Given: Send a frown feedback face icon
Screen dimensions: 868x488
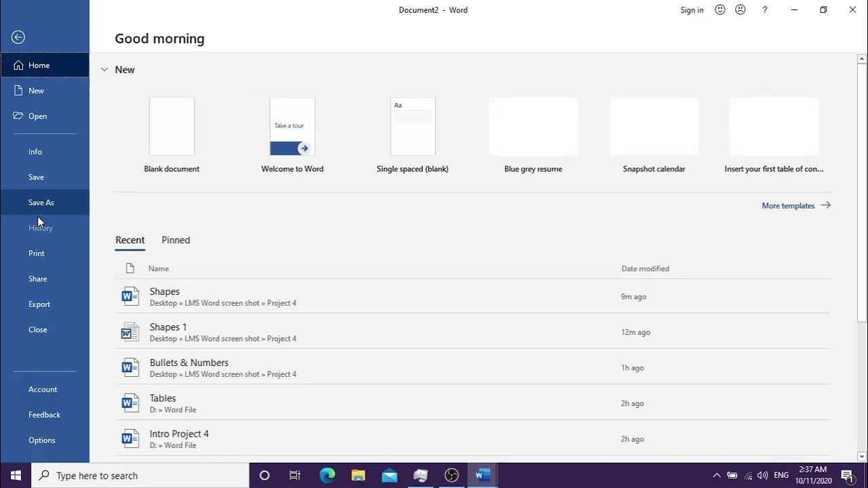Looking at the screenshot, I should 741,10.
